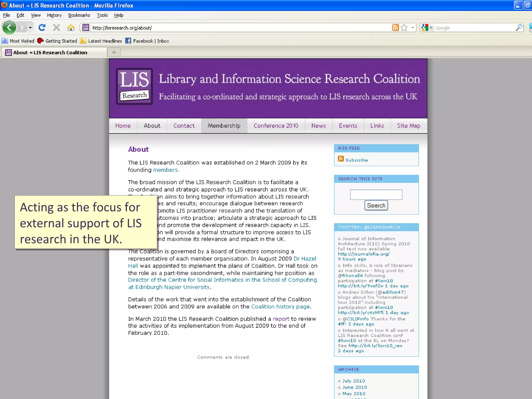Open the May 2010 archive link
The image size is (532, 399).
click(x=354, y=394)
